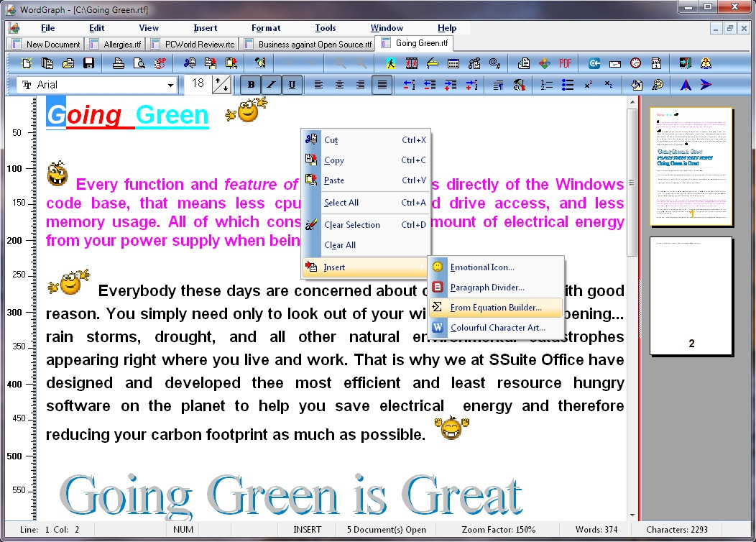Open the Arial font dropdown

(x=170, y=86)
